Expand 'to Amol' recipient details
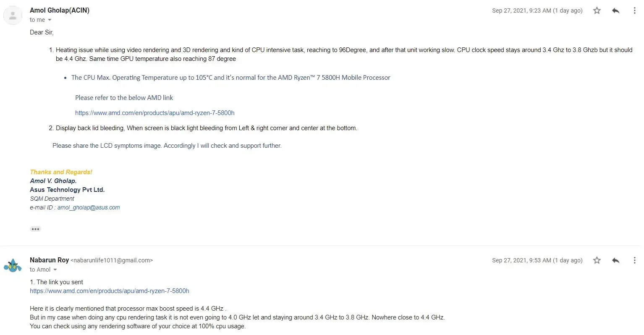This screenshot has width=644, height=335. tap(55, 270)
